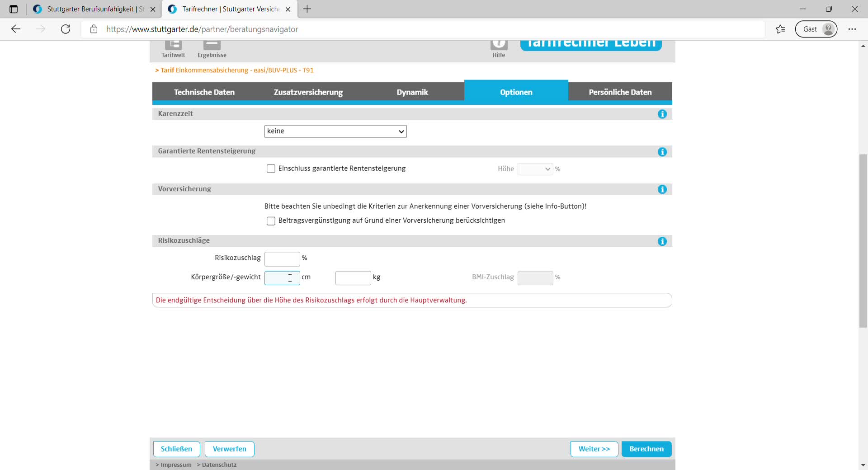This screenshot has height=470, width=868.
Task: Click the Risikozuschlag percent input field
Action: (x=282, y=259)
